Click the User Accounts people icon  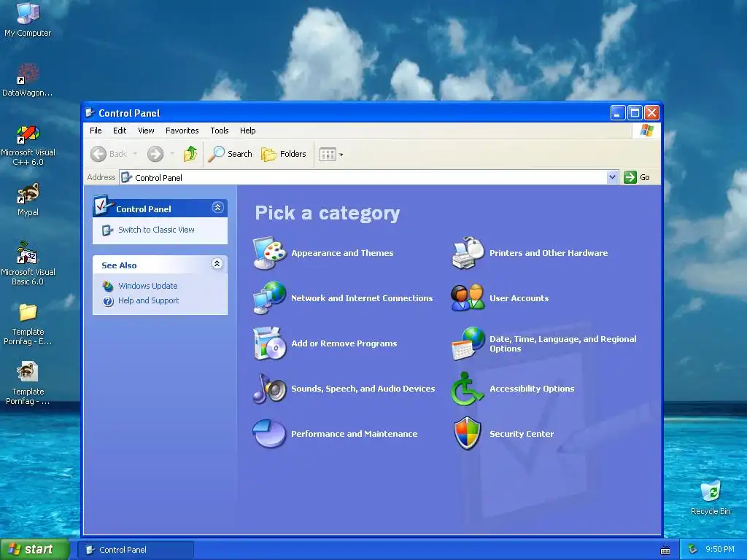coord(468,298)
